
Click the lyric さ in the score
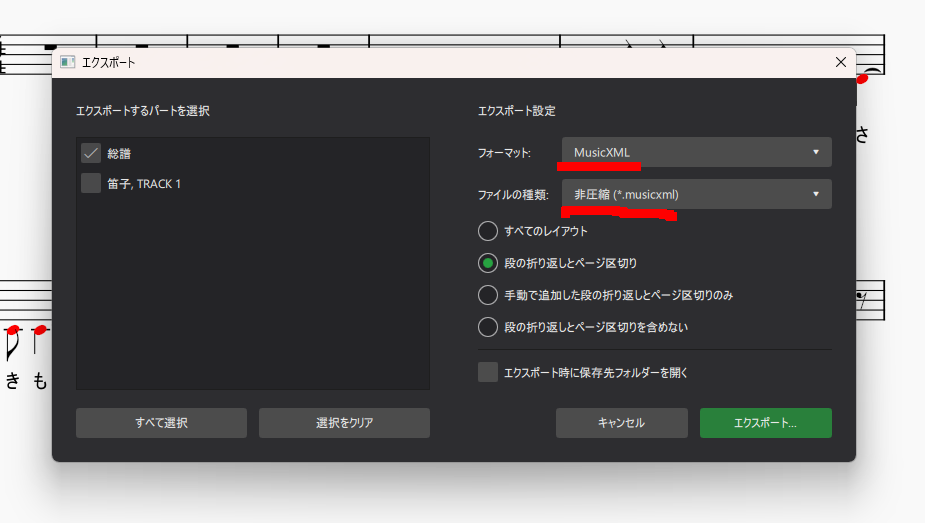click(x=862, y=135)
